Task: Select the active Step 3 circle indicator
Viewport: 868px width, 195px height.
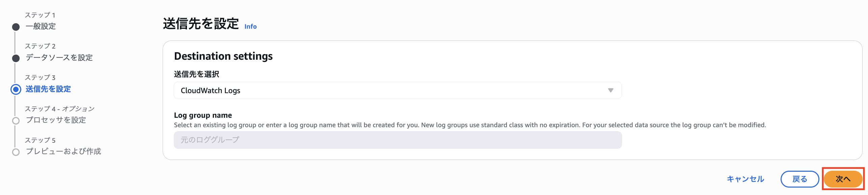Action: pyautogui.click(x=16, y=89)
